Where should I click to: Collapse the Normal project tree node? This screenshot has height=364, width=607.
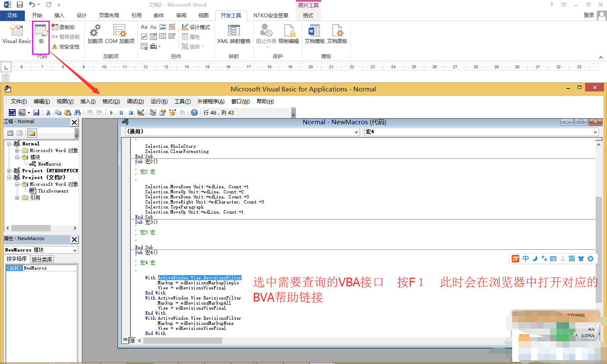(x=9, y=144)
